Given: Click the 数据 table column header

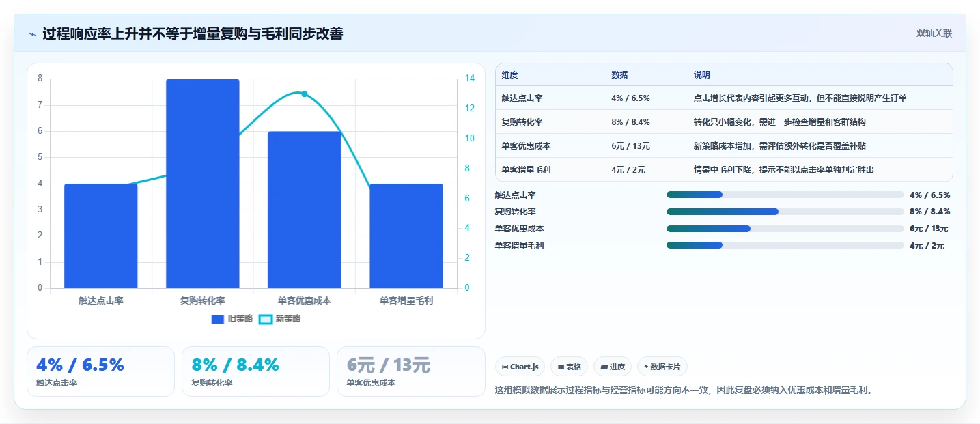Looking at the screenshot, I should click(x=619, y=75).
